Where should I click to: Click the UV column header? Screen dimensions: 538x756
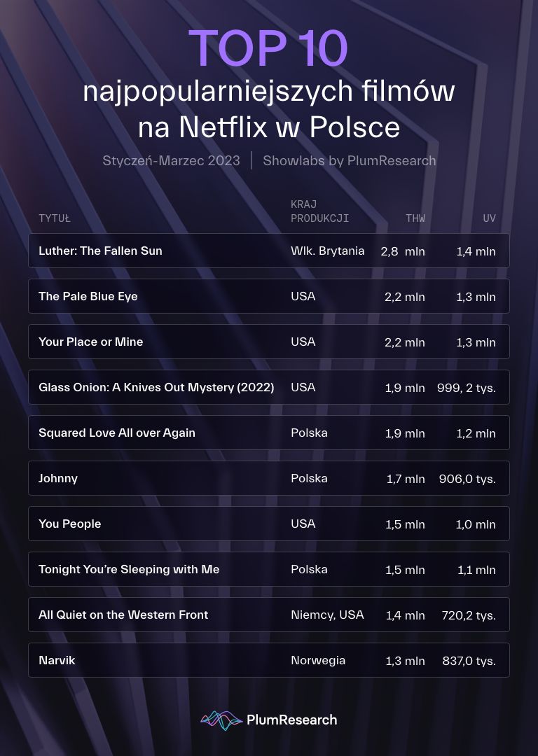489,218
